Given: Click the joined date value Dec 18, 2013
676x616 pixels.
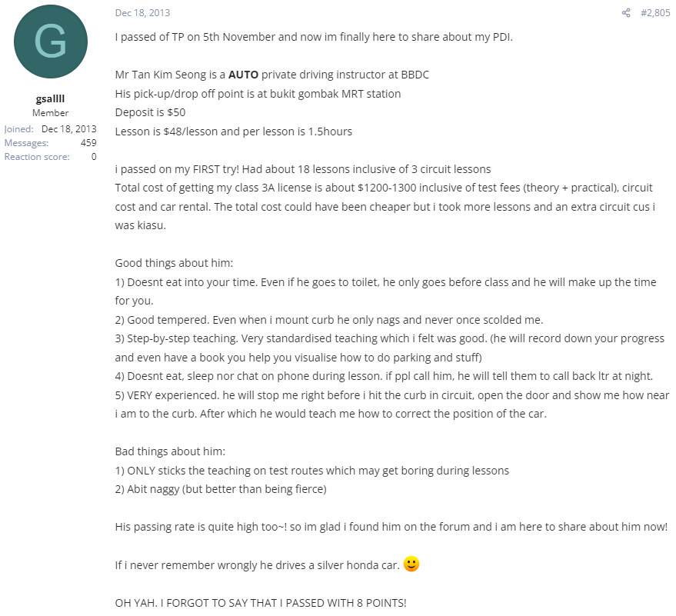Looking at the screenshot, I should tap(69, 129).
